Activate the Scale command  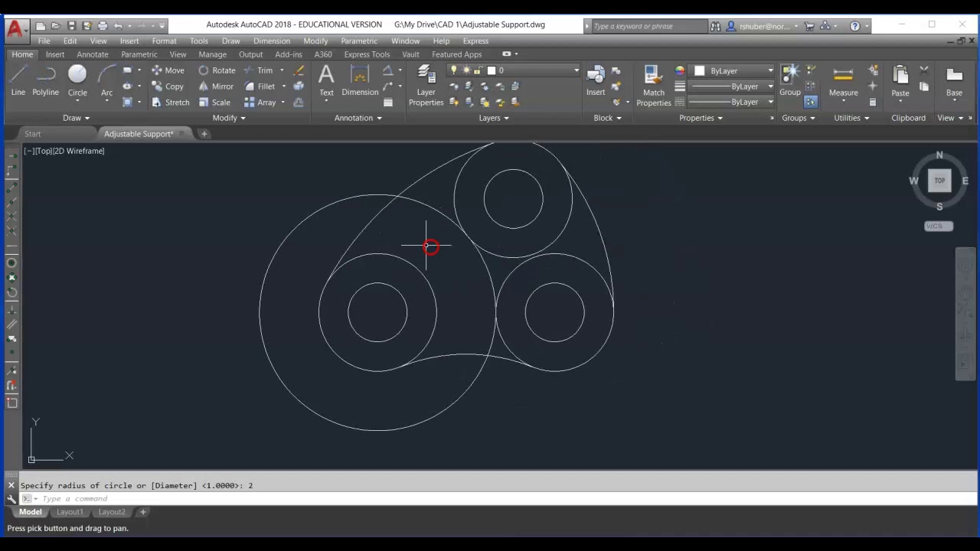click(x=214, y=103)
